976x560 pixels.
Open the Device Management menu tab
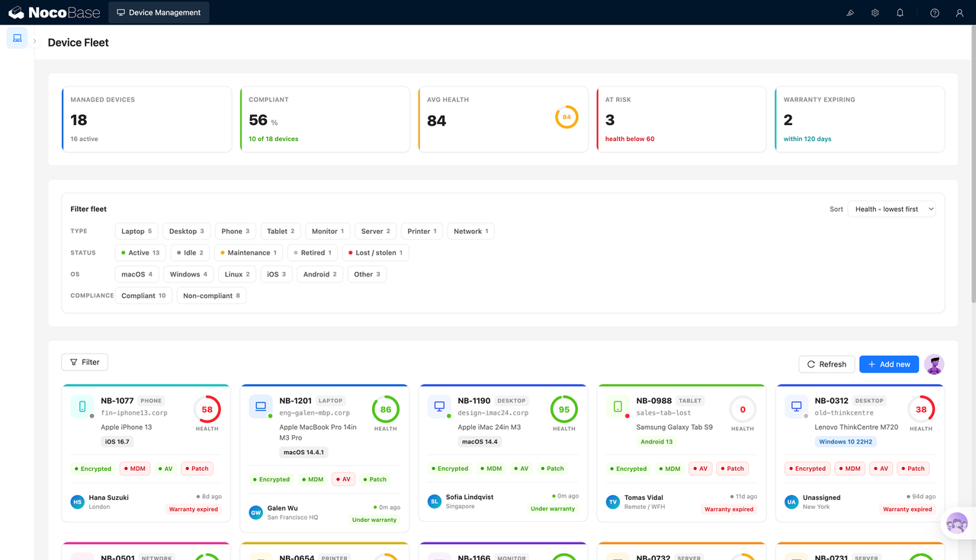pyautogui.click(x=159, y=12)
